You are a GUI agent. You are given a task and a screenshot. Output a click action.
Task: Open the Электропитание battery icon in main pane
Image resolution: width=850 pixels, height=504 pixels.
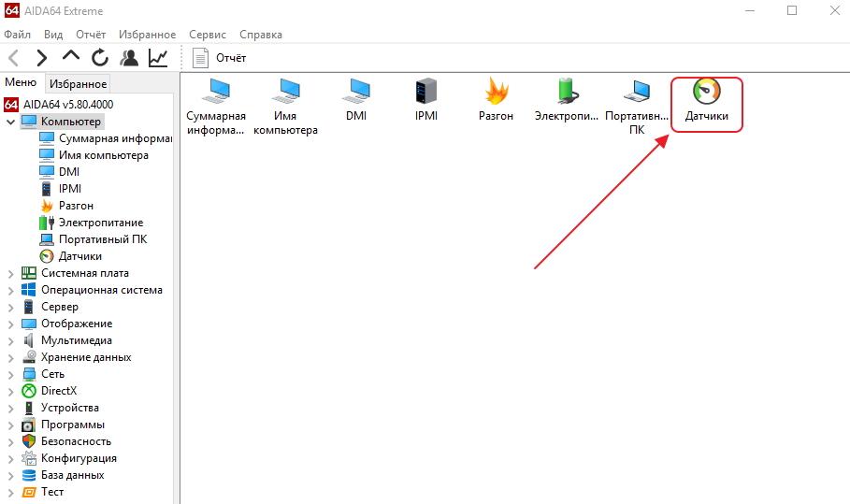(567, 100)
